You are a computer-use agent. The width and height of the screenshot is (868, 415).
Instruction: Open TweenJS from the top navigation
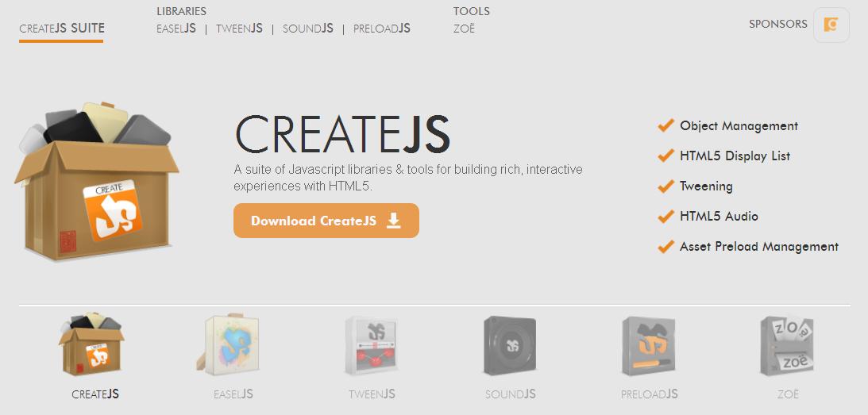pyautogui.click(x=239, y=29)
